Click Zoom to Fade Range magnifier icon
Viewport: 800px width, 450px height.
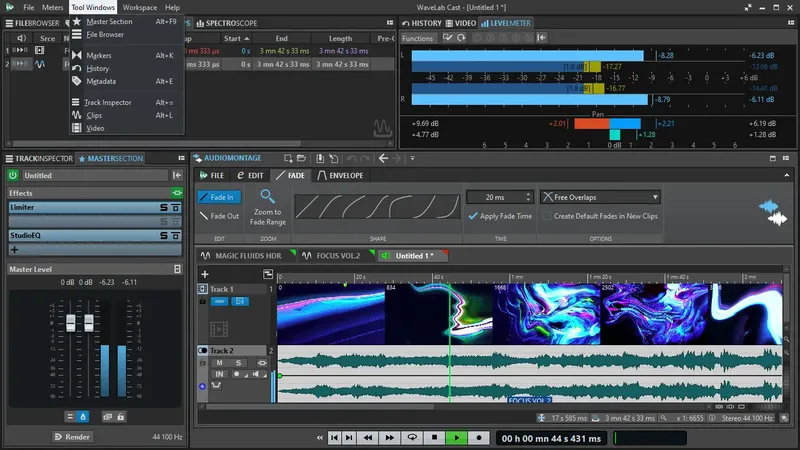[267, 197]
